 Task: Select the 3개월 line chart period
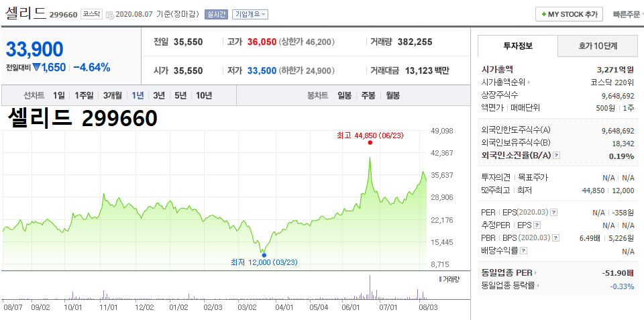click(113, 96)
